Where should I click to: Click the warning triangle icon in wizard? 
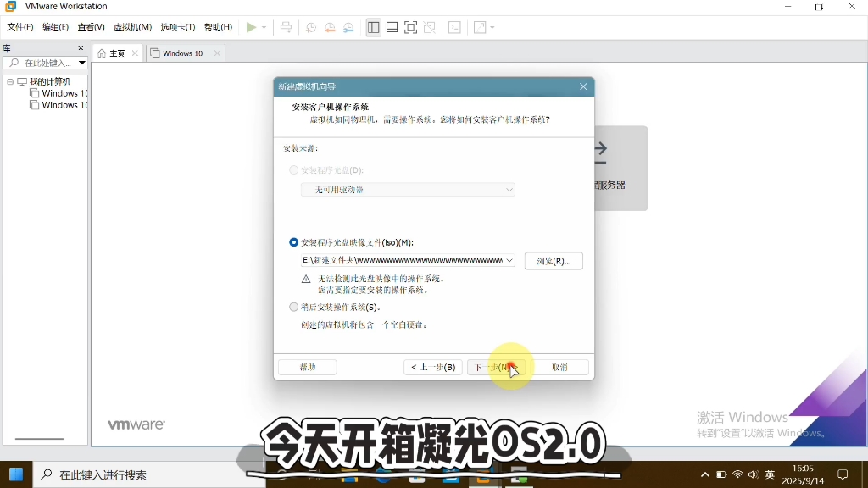(x=305, y=279)
